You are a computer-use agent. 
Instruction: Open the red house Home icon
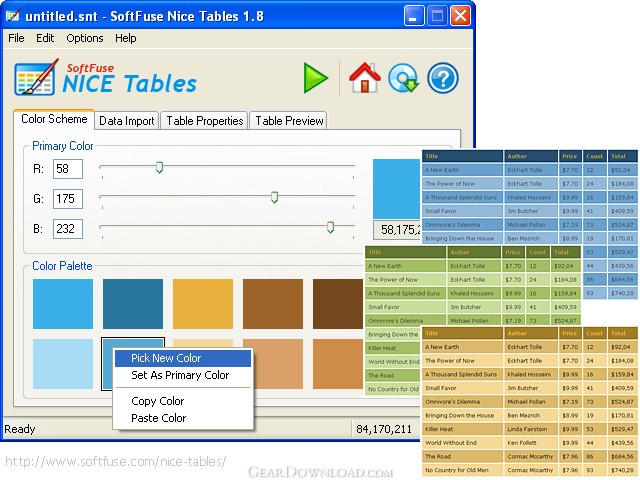pyautogui.click(x=364, y=78)
